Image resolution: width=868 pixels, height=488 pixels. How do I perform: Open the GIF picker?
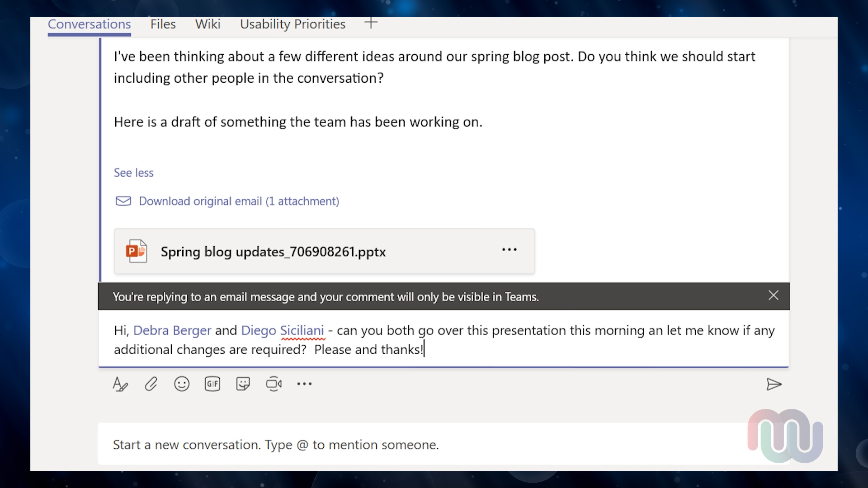coord(212,384)
